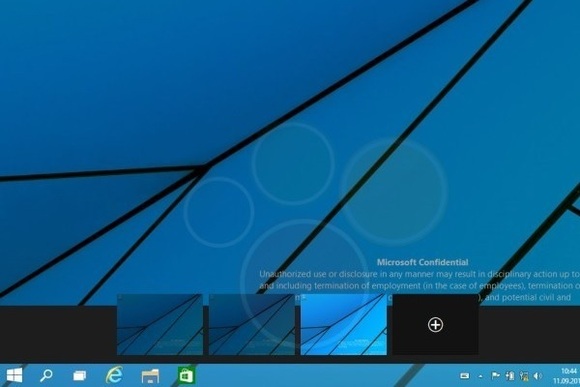
Task: Click the power battery tray icon
Action: [x=510, y=376]
